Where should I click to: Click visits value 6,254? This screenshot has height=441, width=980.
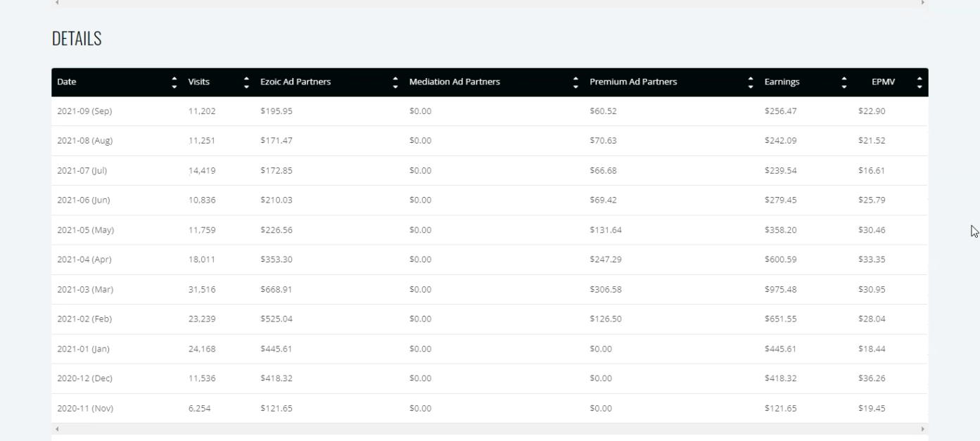point(199,409)
